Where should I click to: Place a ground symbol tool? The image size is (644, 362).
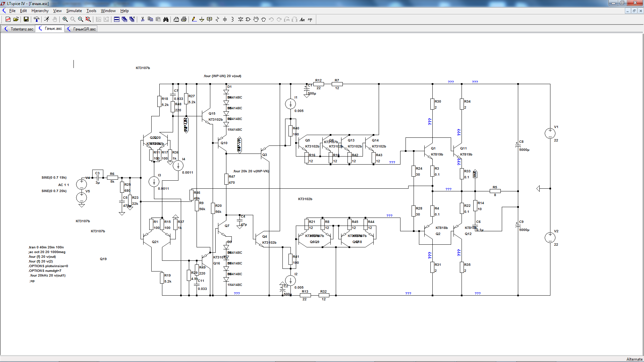[202, 19]
